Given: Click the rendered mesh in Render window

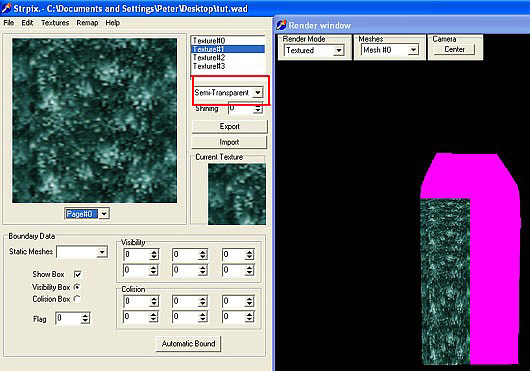Looking at the screenshot, I should coord(471,259).
